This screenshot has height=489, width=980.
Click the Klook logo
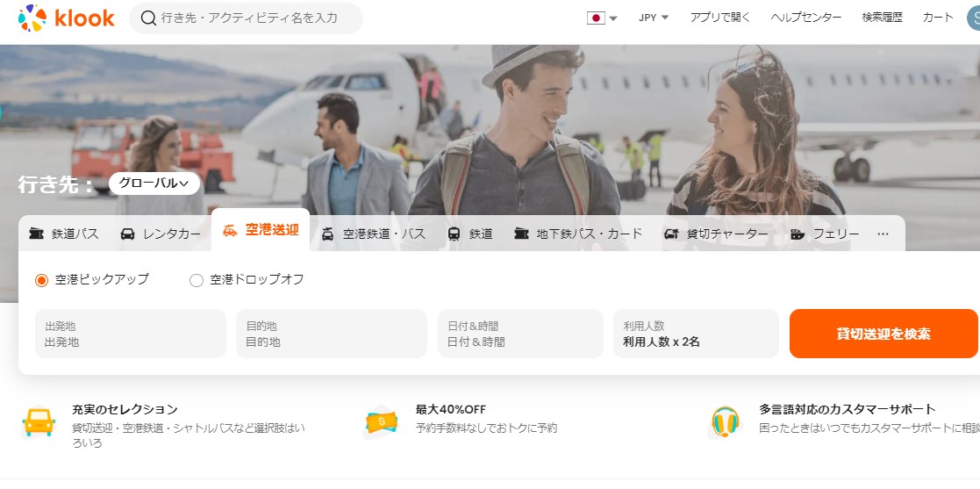(x=67, y=18)
